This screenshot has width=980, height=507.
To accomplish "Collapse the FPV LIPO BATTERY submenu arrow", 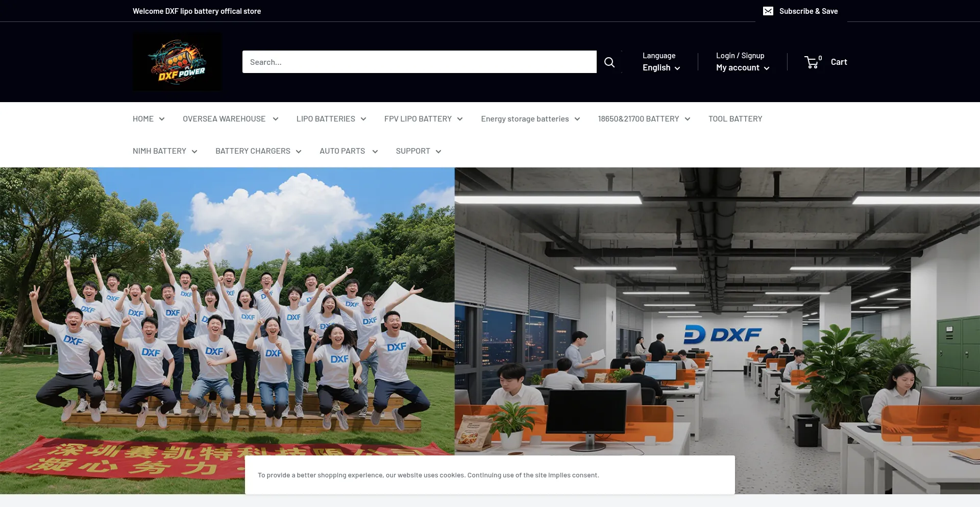I will tap(460, 118).
